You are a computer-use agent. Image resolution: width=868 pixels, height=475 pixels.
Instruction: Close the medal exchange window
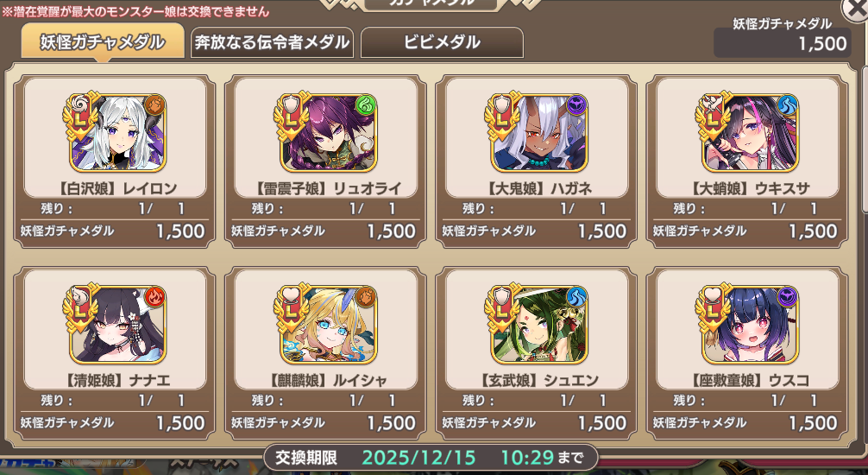tap(856, 9)
